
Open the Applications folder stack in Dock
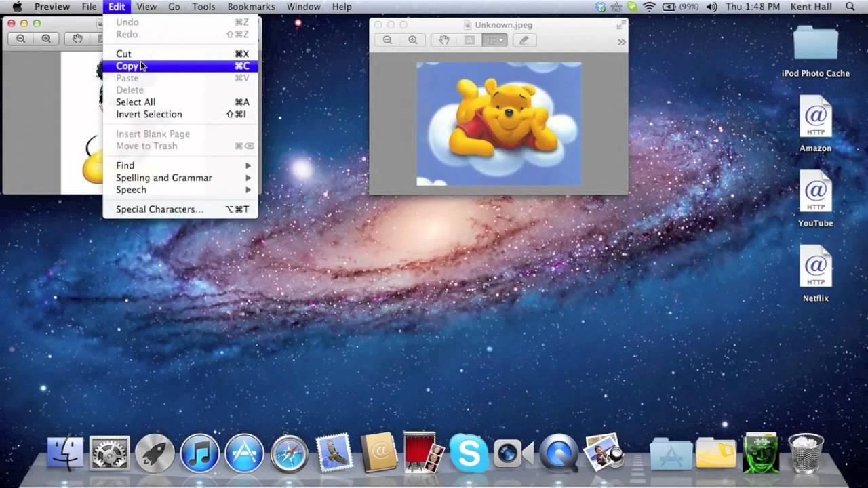(x=671, y=453)
